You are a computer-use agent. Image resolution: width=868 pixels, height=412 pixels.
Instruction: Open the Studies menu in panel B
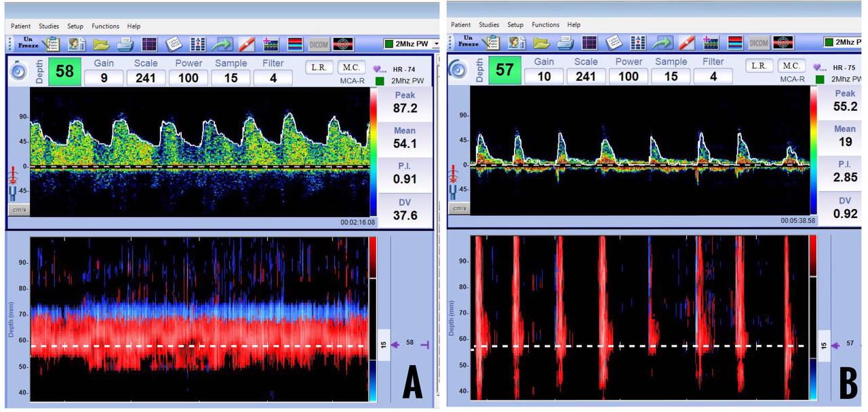[x=489, y=24]
